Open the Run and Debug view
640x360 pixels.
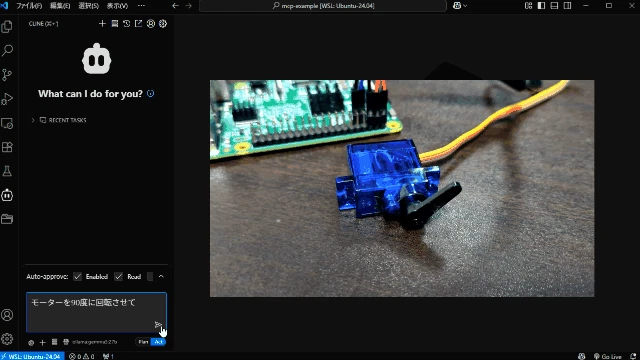[7, 99]
